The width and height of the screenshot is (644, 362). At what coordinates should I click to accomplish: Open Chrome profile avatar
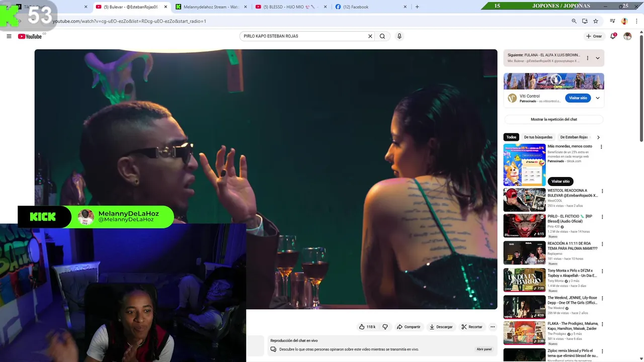click(624, 21)
